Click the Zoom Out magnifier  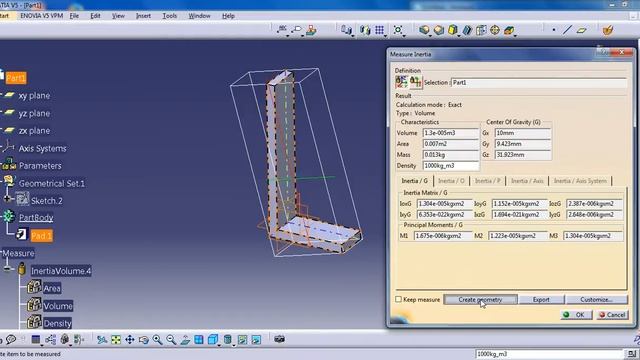coord(171,340)
